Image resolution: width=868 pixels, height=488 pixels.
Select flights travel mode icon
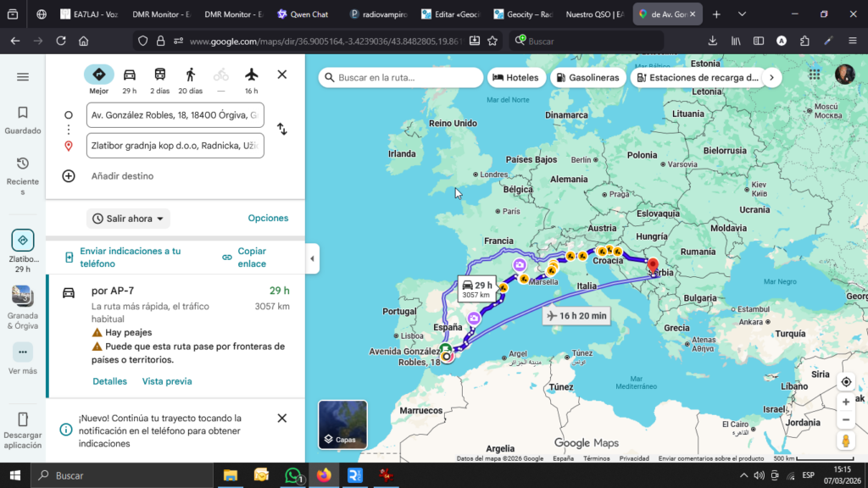tap(251, 75)
